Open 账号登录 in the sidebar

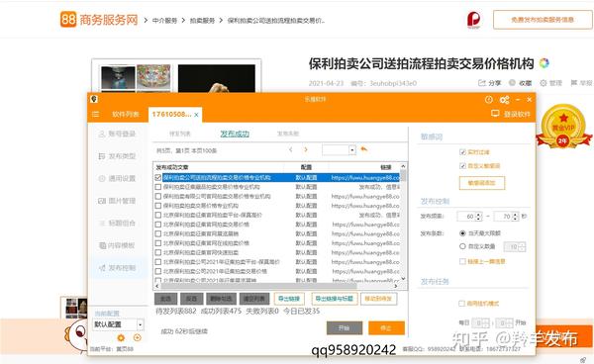click(x=117, y=134)
